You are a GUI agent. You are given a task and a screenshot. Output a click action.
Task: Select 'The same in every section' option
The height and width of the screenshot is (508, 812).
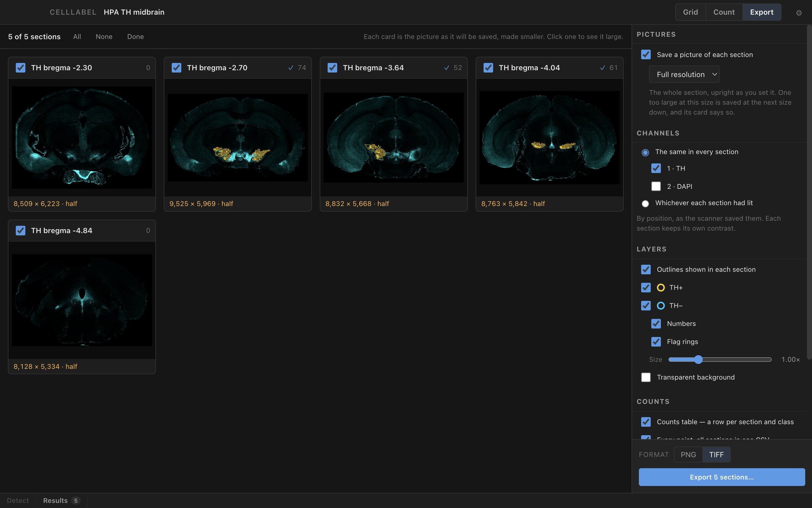pos(645,152)
